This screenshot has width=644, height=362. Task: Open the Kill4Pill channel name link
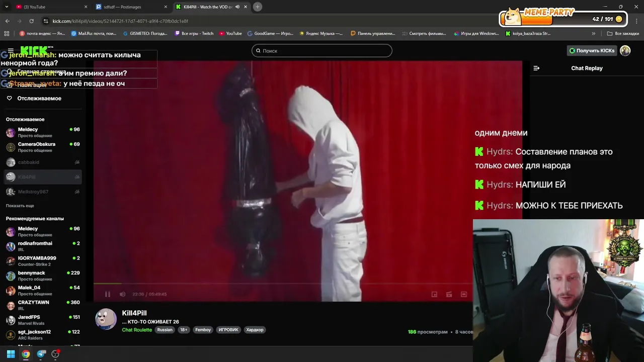coord(134,313)
